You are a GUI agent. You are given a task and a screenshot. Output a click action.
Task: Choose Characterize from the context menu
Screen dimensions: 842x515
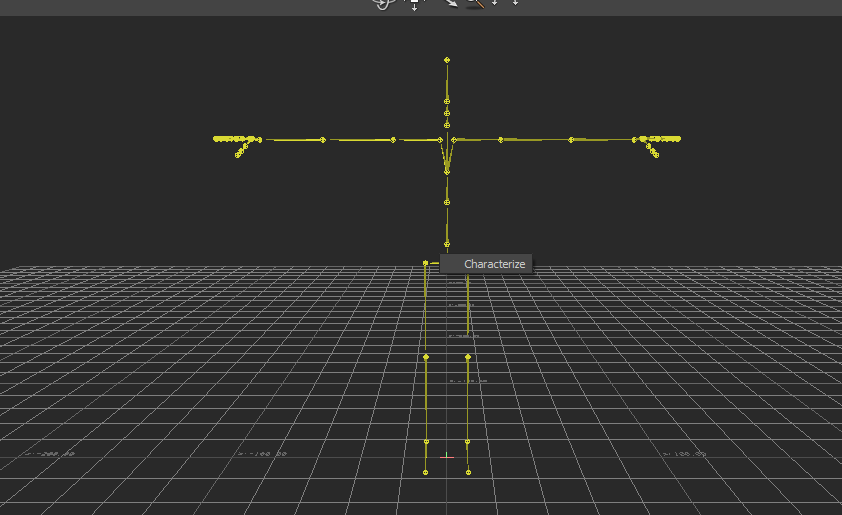(486, 264)
